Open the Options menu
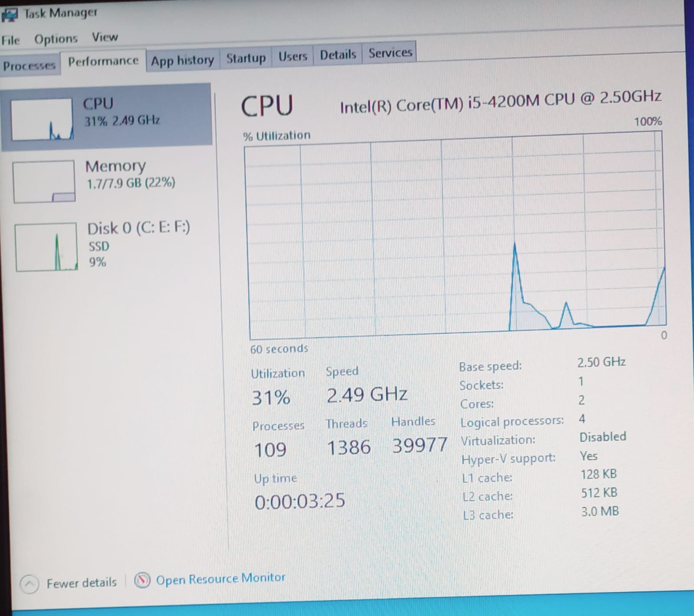Screen dimensions: 694x616 [x=56, y=39]
